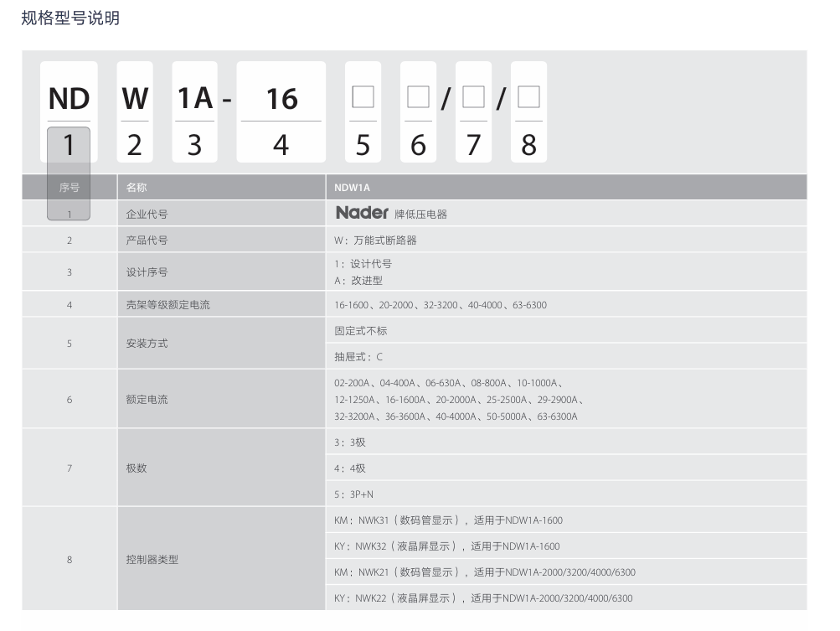
Task: Click sequence number 2 in table
Action: (x=70, y=241)
